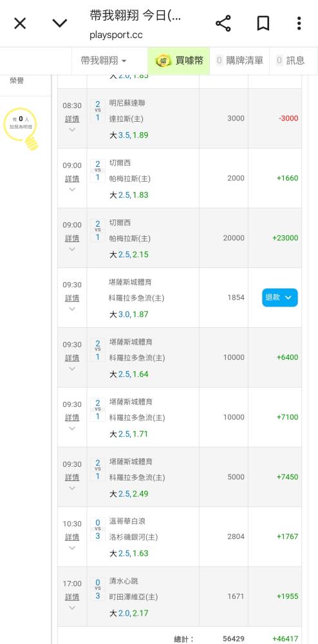Open the three-dot overflow menu

[299, 23]
